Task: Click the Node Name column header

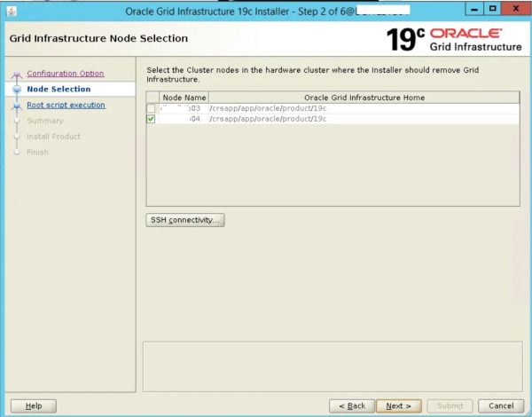Action: [x=184, y=98]
